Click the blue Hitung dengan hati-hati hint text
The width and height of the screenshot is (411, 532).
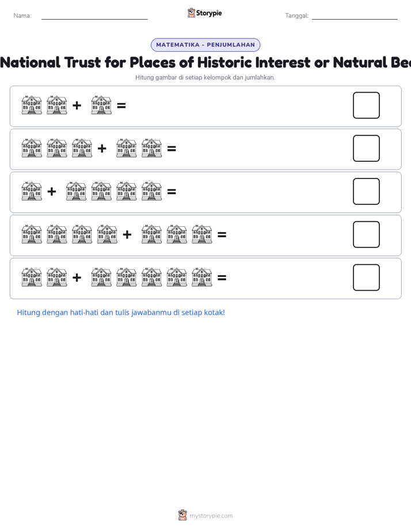coord(121,313)
